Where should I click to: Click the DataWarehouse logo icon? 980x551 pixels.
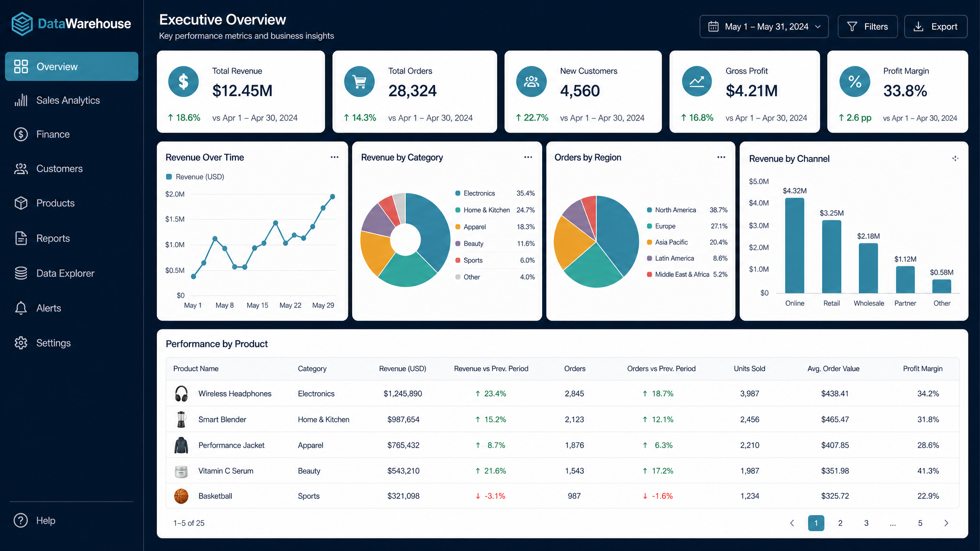(22, 24)
